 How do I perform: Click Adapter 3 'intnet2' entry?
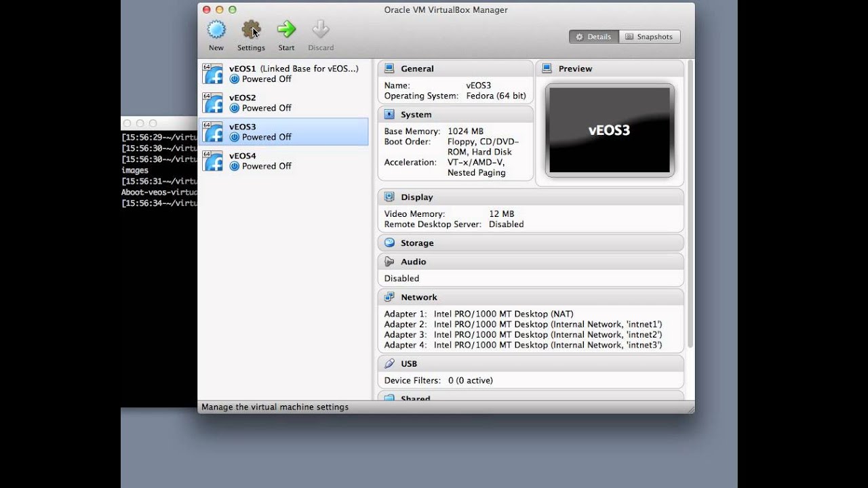[523, 335]
